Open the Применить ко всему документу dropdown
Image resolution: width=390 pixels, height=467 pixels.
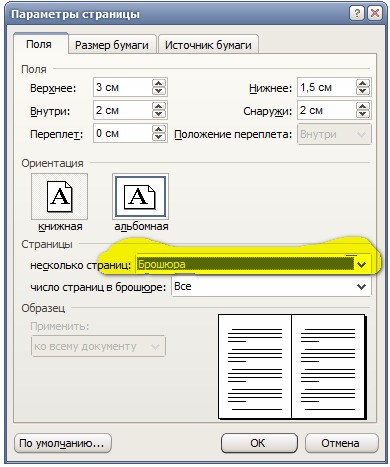98,346
